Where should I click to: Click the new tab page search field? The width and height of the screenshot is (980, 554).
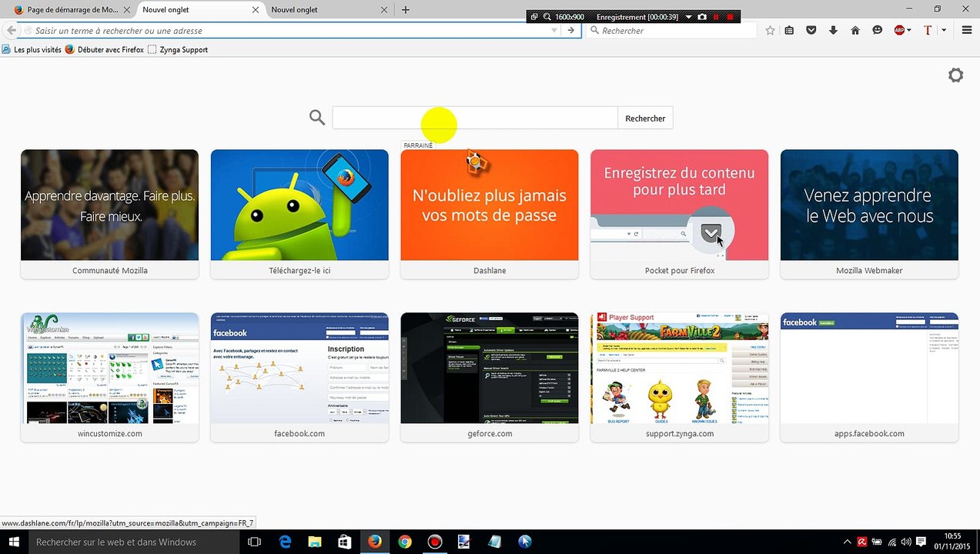pyautogui.click(x=474, y=118)
